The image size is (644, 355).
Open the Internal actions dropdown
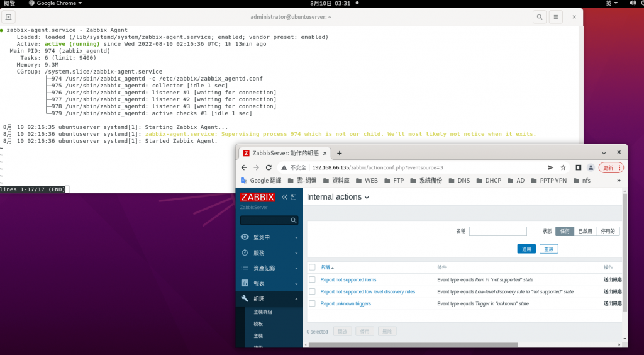tap(338, 197)
